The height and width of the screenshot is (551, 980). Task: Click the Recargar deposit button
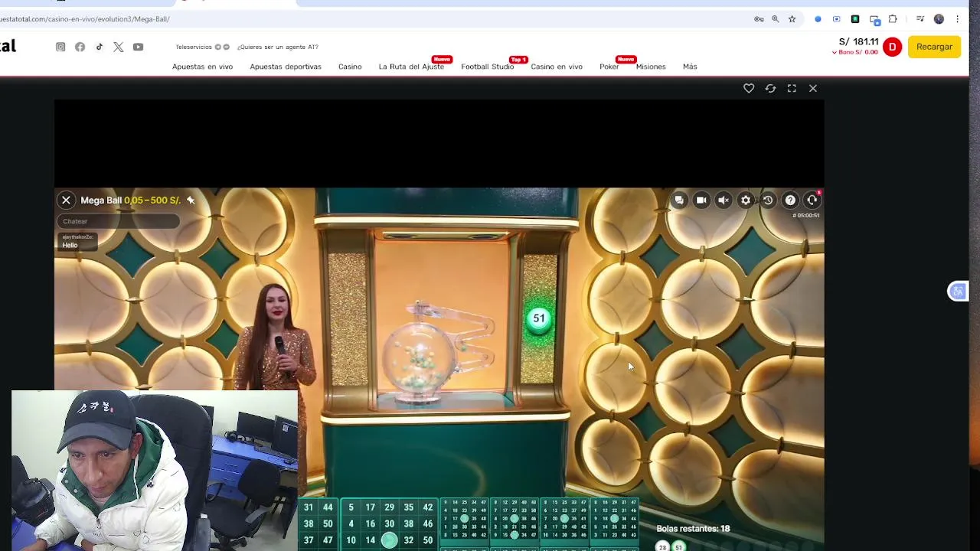pos(934,47)
